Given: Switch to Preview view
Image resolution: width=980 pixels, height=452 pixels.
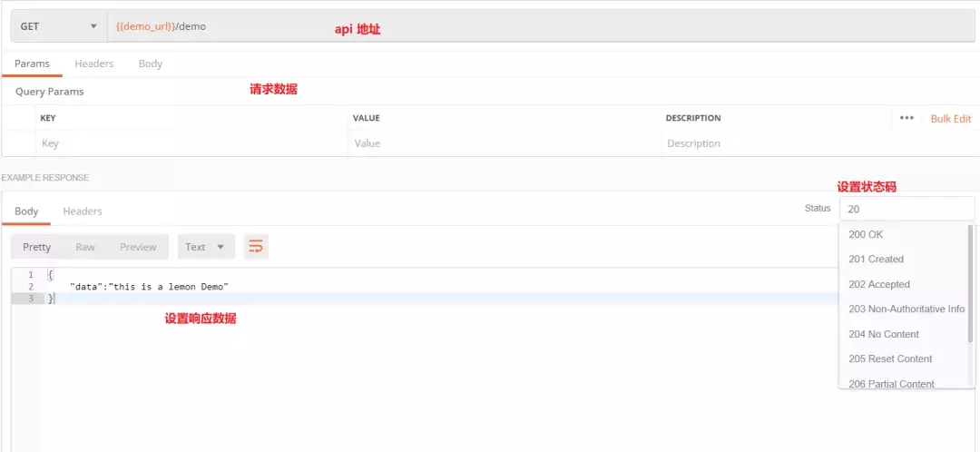Looking at the screenshot, I should (138, 247).
